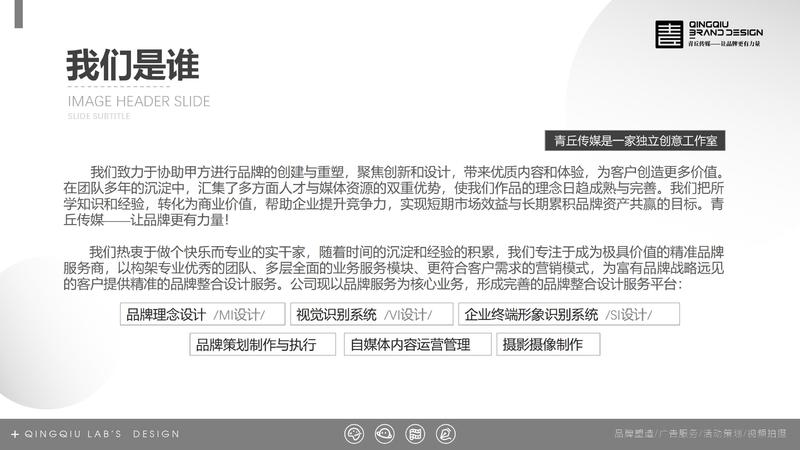Image resolution: width=800 pixels, height=450 pixels.
Task: Click the 视觉识别系统 /VI设计/ box
Action: [x=371, y=314]
